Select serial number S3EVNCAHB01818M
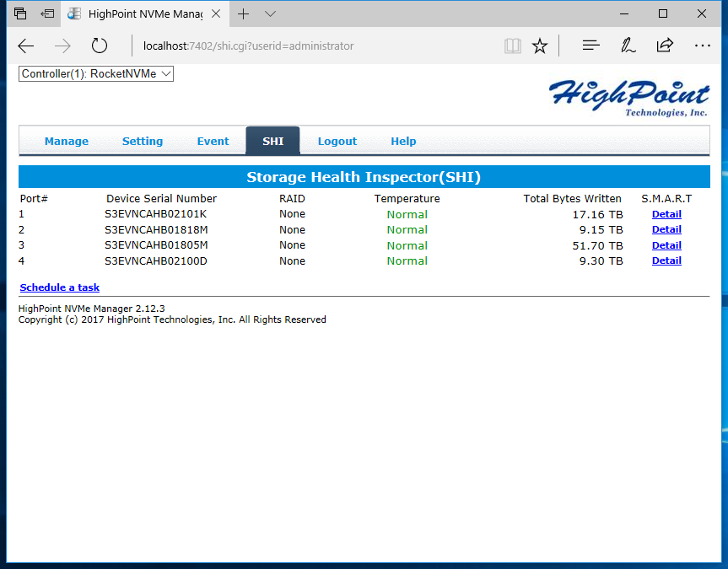728x569 pixels. point(156,230)
